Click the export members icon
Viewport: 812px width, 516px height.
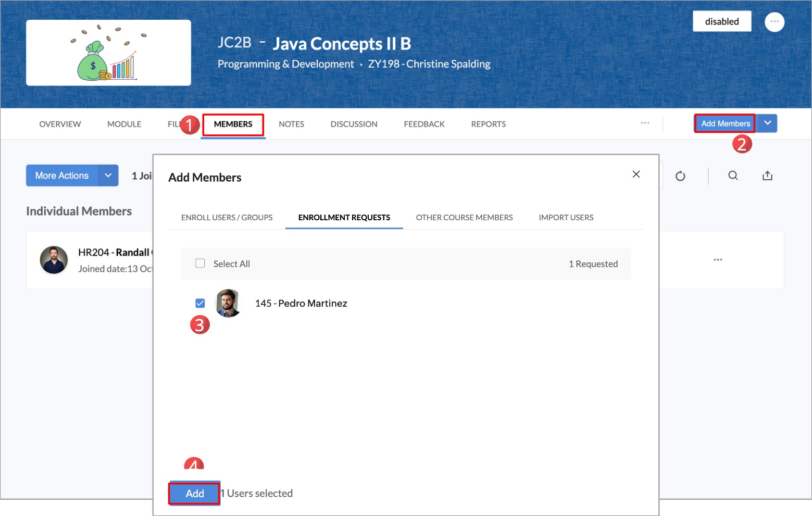(x=767, y=175)
